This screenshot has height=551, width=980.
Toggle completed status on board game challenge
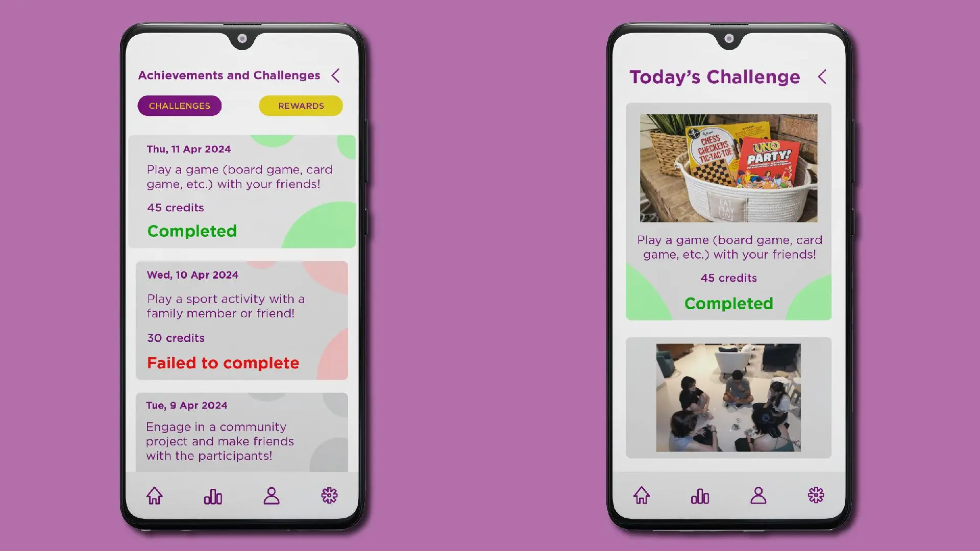point(191,231)
